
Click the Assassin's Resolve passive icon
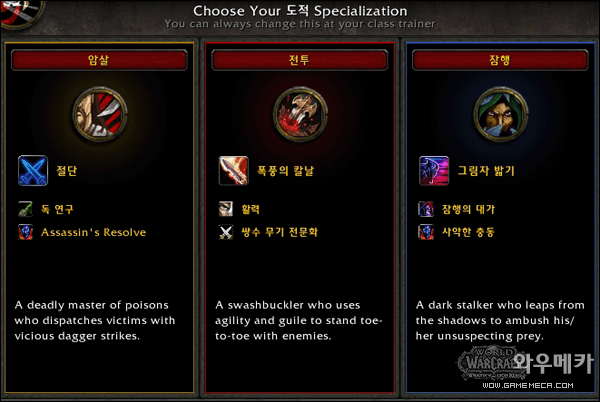[x=26, y=232]
